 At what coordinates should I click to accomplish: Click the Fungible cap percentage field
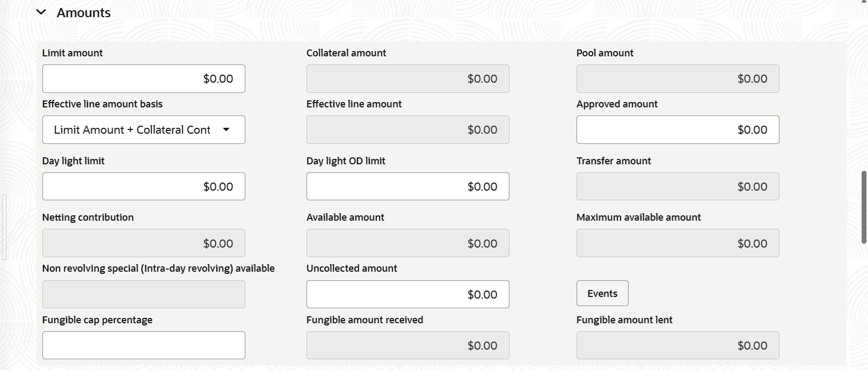(143, 346)
